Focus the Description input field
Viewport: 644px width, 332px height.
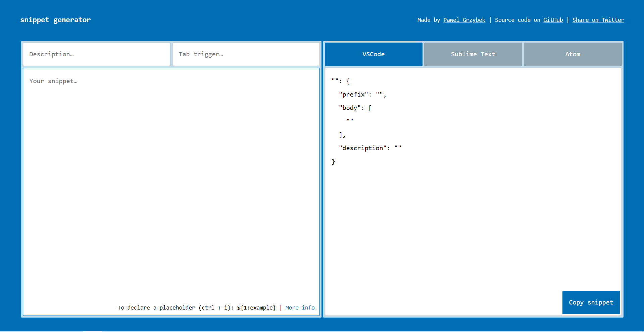[x=97, y=54]
